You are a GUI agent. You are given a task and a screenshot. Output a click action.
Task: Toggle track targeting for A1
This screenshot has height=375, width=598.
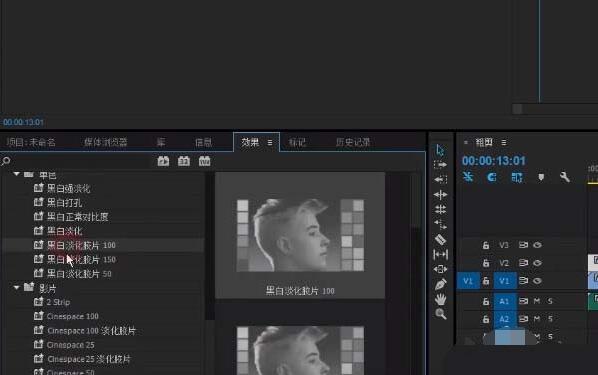point(504,301)
